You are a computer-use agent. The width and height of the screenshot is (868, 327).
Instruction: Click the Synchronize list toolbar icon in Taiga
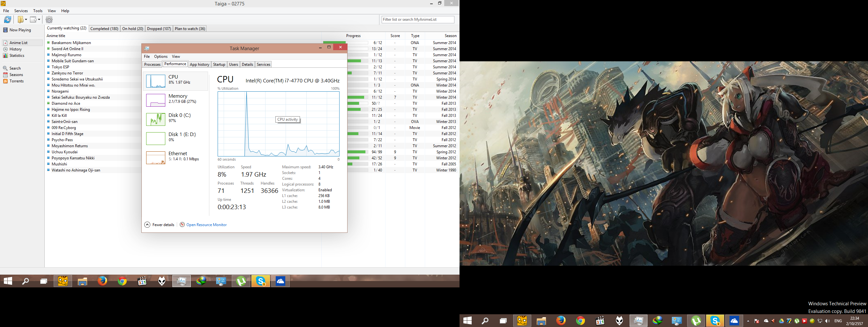pyautogui.click(x=7, y=19)
